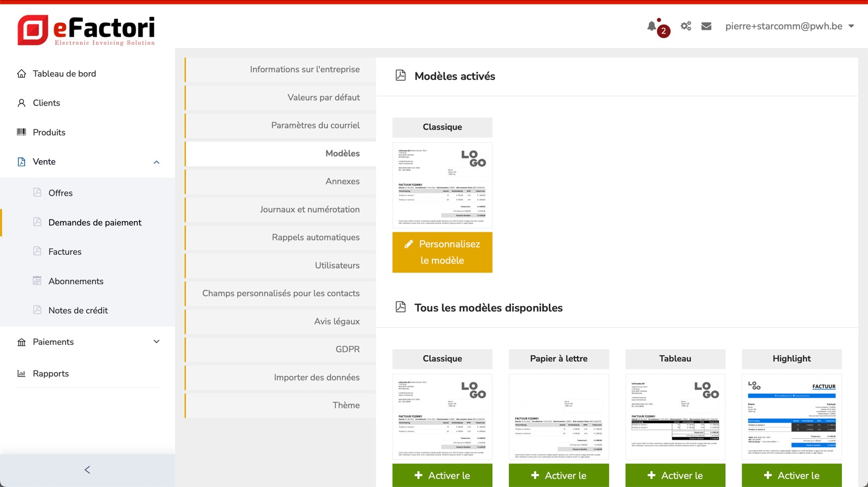Image resolution: width=868 pixels, height=487 pixels.
Task: Activate the Highlight template
Action: 791,476
